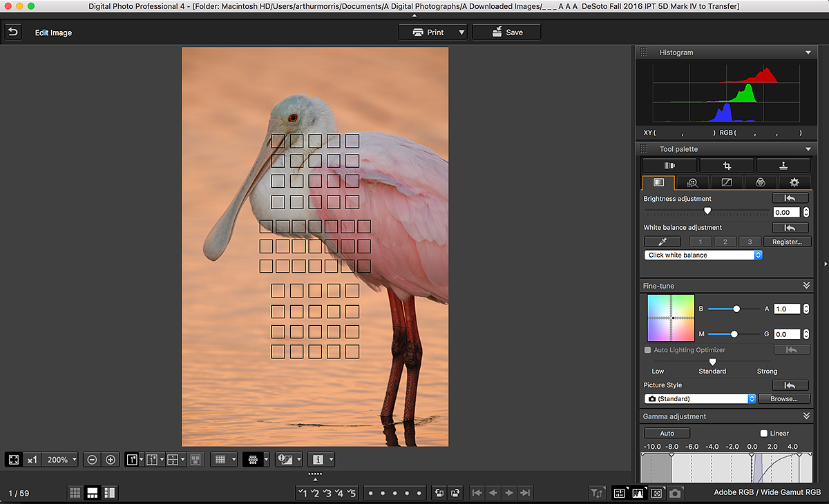Open the Click white balance dropdown

[x=703, y=255]
